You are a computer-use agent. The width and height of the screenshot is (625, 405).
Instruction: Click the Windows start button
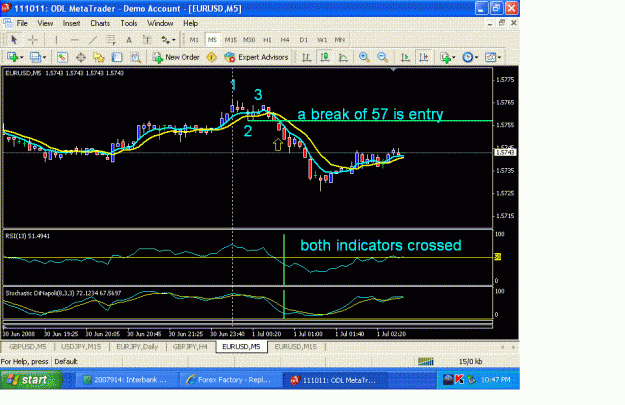pyautogui.click(x=31, y=380)
